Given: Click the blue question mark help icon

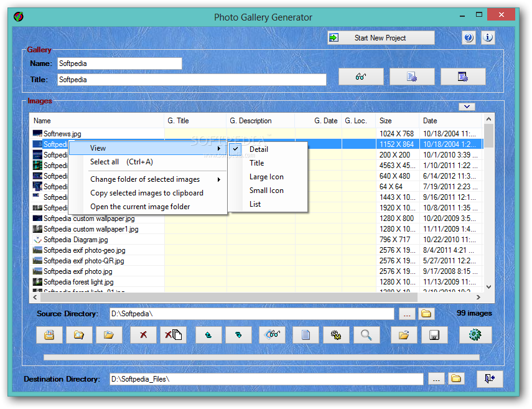Looking at the screenshot, I should click(x=469, y=37).
